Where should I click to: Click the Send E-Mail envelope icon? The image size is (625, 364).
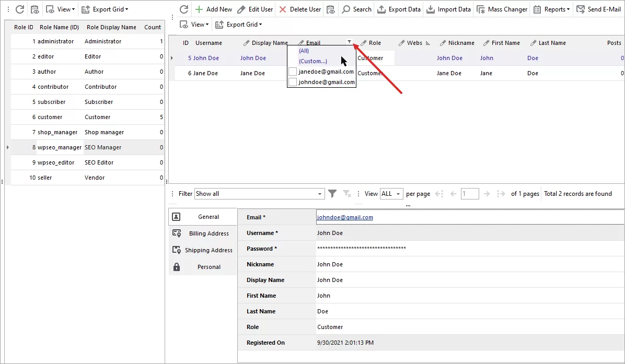(x=581, y=9)
